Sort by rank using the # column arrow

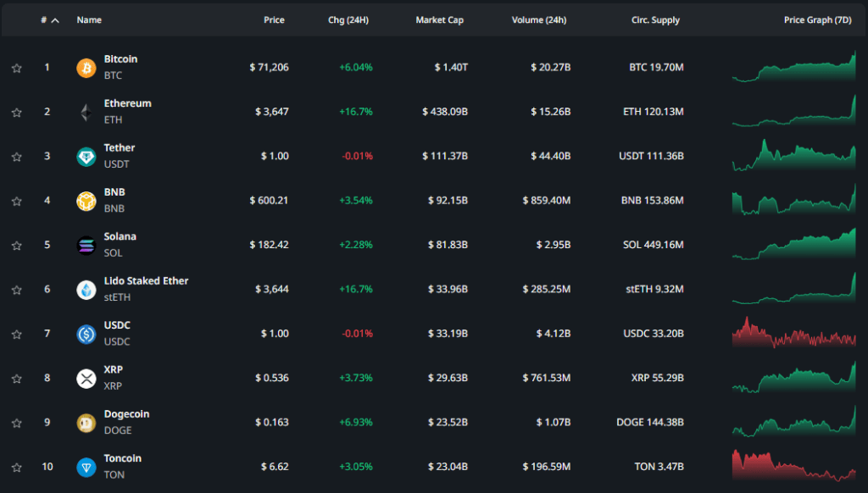pos(55,20)
